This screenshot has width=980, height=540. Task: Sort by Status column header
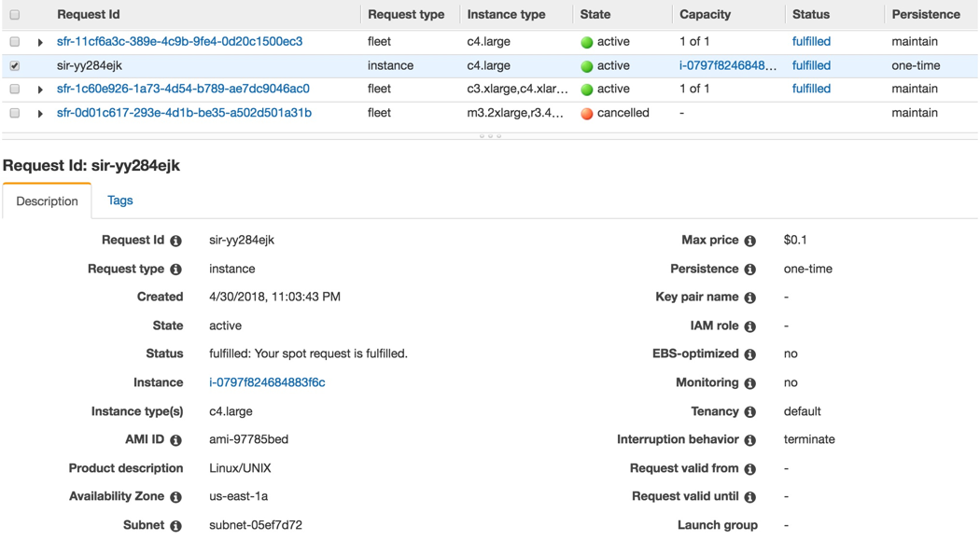coord(811,14)
